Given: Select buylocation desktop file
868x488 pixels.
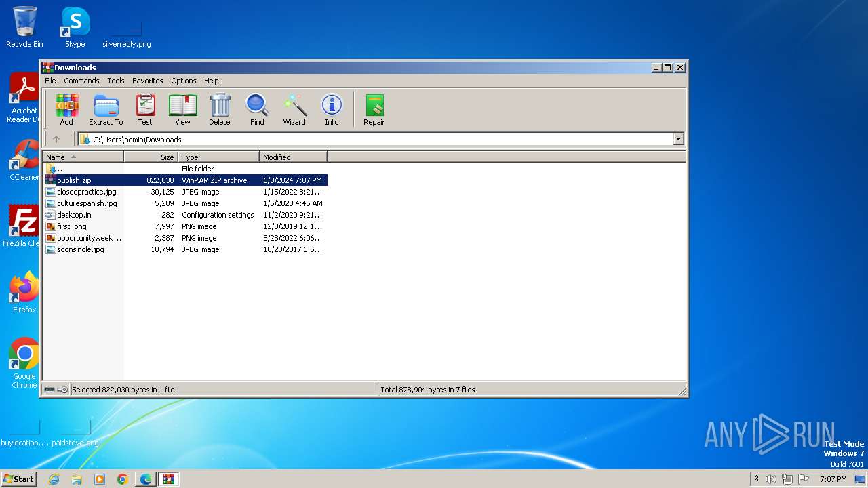Looking at the screenshot, I should tap(24, 434).
